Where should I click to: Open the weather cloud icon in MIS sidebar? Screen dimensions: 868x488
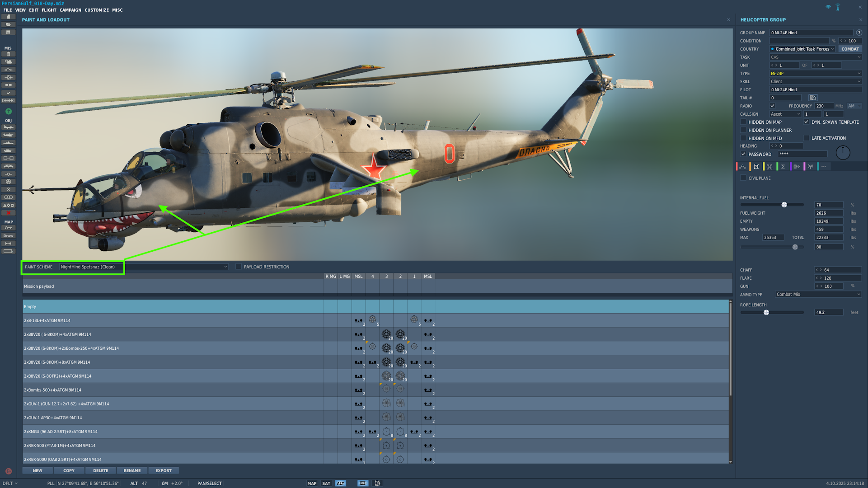click(x=8, y=62)
